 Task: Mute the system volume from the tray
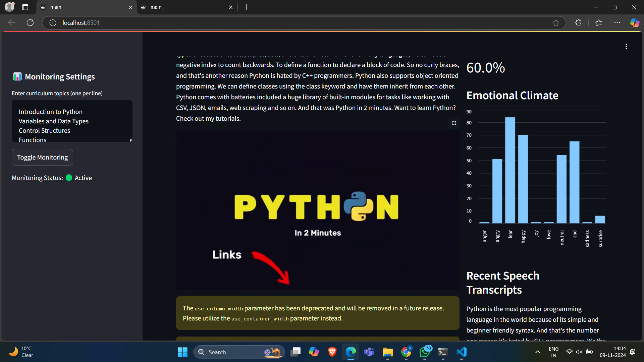(579, 352)
